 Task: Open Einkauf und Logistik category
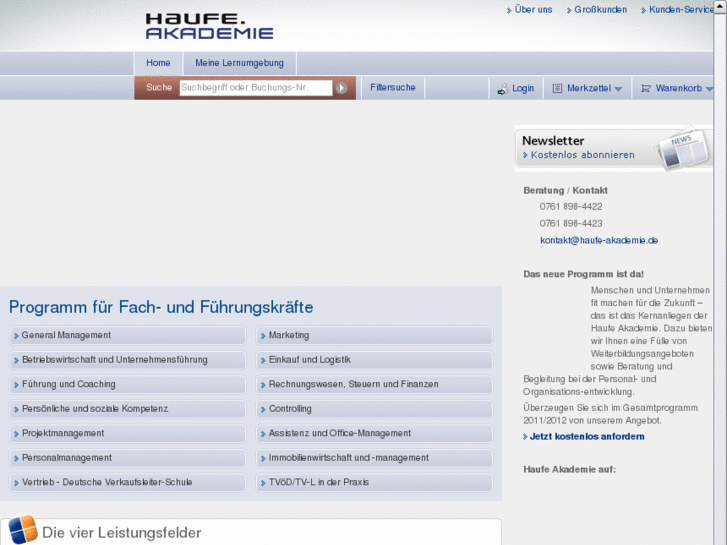374,360
